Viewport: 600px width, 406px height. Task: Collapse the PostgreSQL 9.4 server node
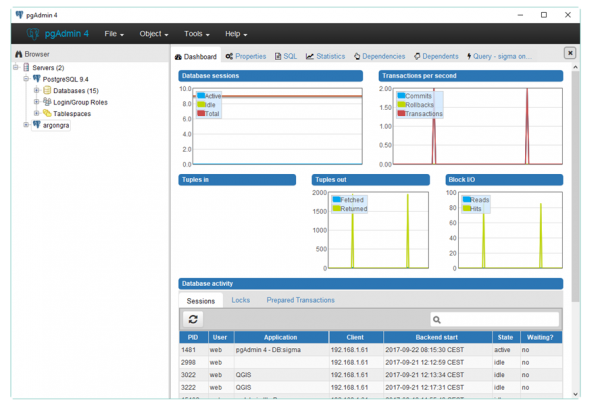click(25, 79)
